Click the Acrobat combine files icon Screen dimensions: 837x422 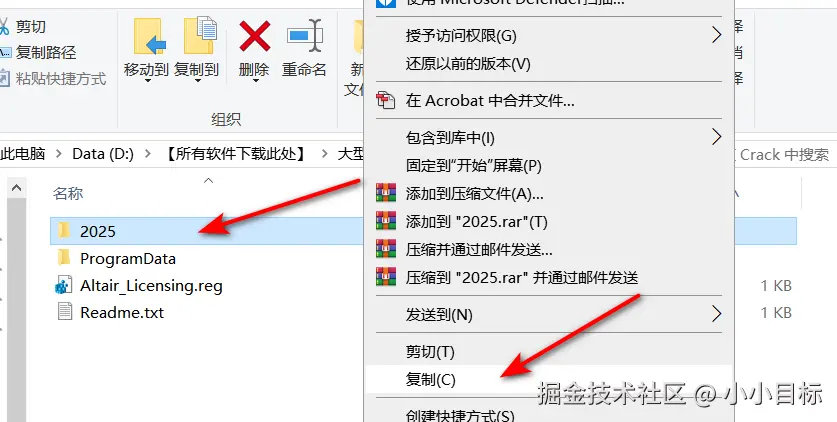(x=385, y=100)
